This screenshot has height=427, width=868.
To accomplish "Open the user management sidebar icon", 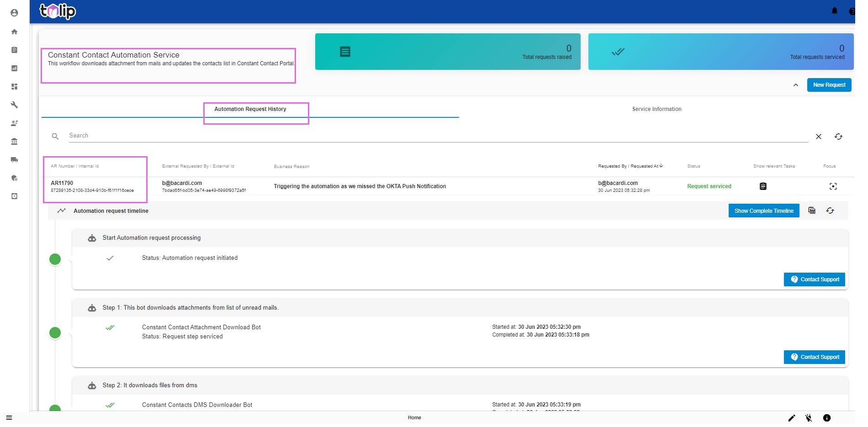I will click(x=14, y=123).
